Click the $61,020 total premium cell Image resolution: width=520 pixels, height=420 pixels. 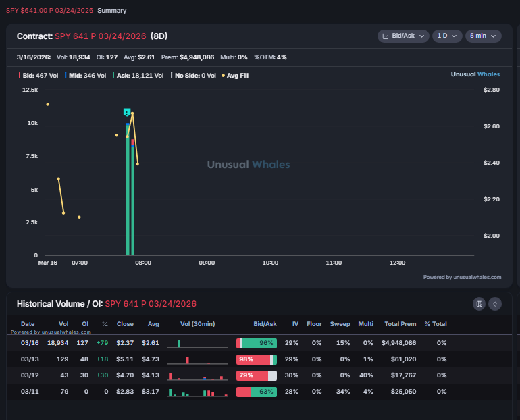[x=403, y=359]
